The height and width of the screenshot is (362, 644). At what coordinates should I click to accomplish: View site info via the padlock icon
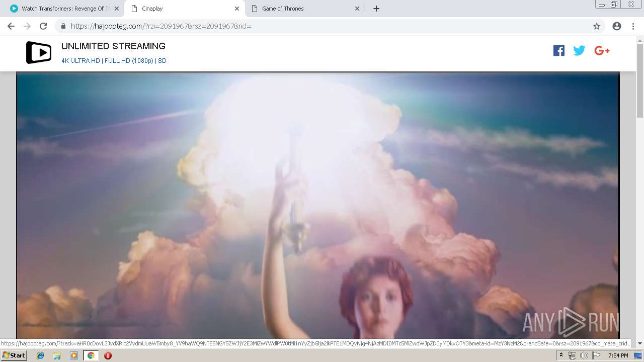point(63,26)
